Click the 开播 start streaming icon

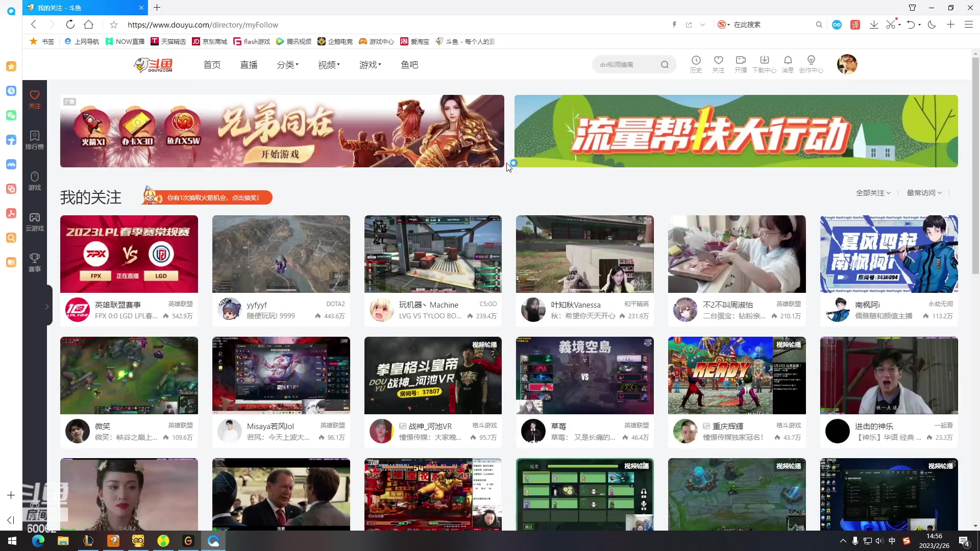741,64
